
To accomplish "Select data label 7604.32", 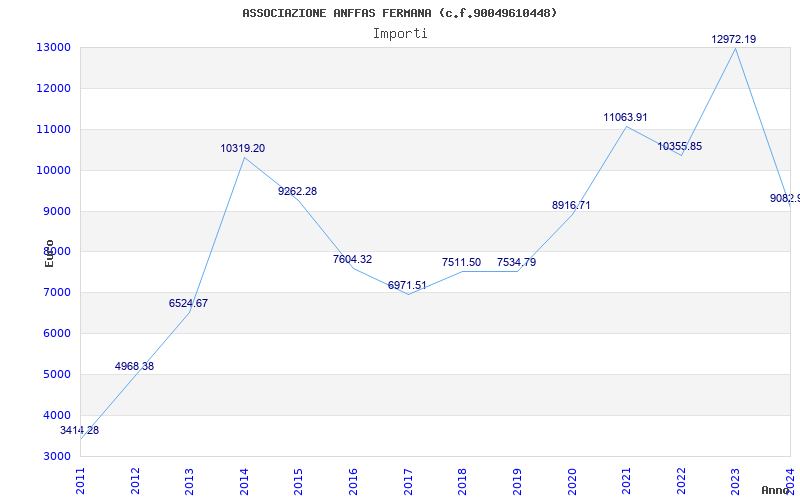I will pos(353,259).
